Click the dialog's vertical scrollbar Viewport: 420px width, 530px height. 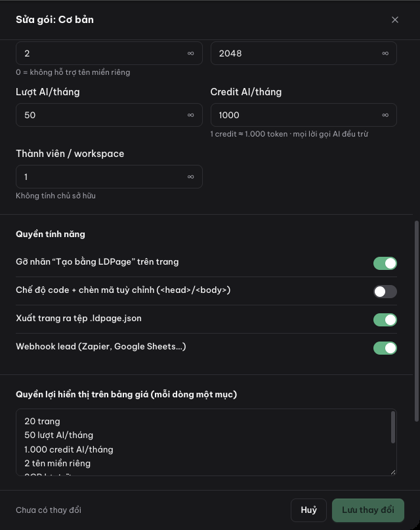pyautogui.click(x=417, y=321)
